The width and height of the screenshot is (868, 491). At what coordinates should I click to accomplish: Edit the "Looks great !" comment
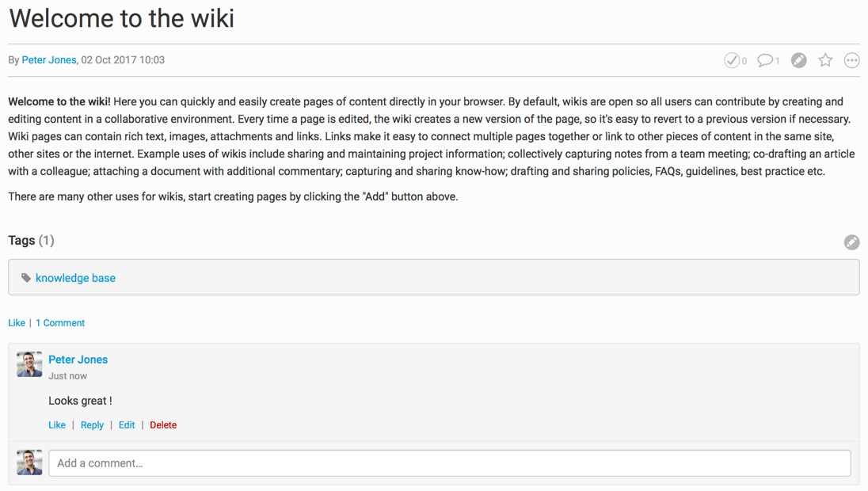[127, 425]
